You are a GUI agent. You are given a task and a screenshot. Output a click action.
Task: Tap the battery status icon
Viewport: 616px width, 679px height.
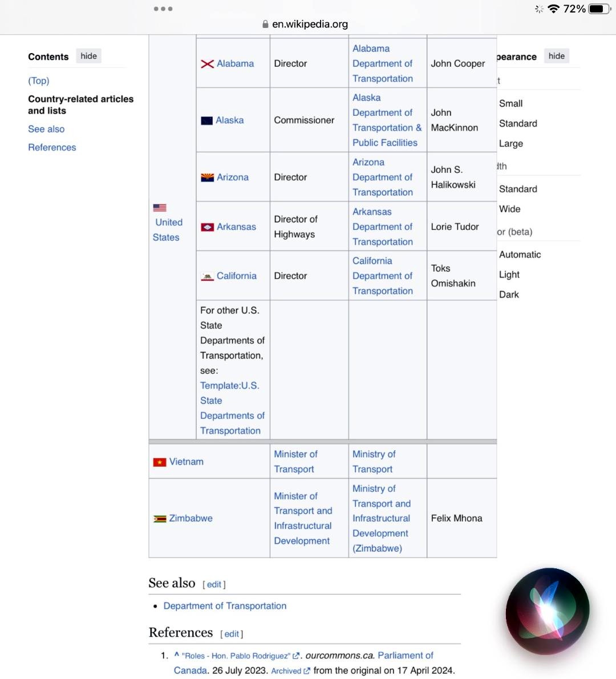599,9
